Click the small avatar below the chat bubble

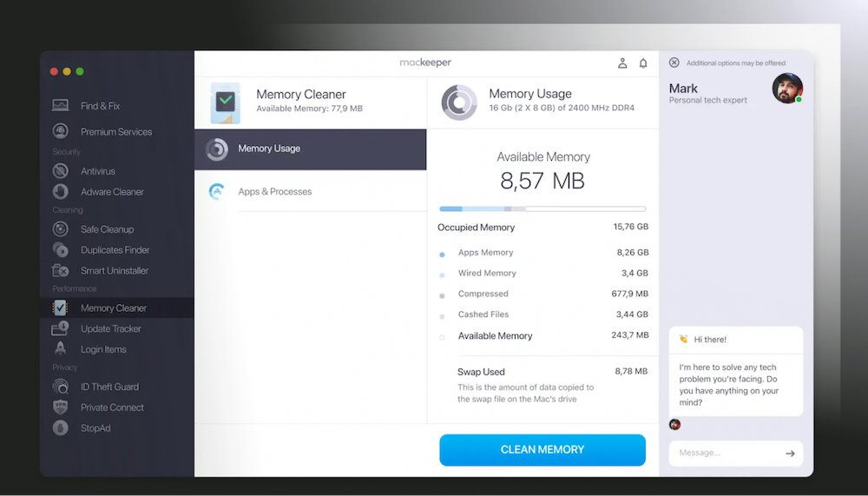(x=674, y=425)
